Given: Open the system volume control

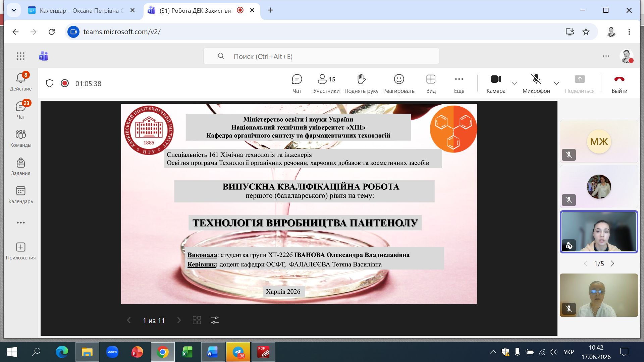Looking at the screenshot, I should (x=553, y=352).
